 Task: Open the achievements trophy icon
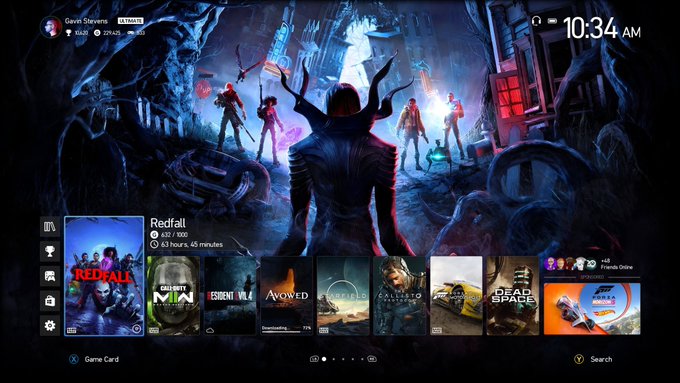pos(50,251)
